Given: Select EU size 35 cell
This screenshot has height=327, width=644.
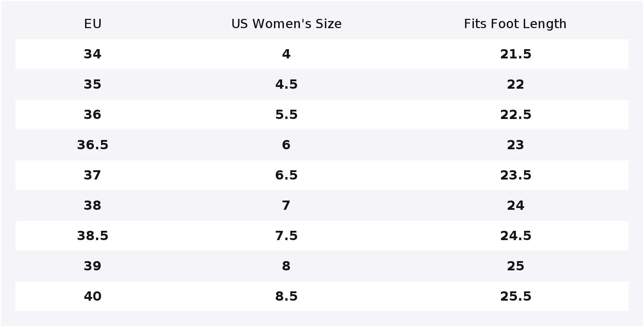Looking at the screenshot, I should coord(93,84).
